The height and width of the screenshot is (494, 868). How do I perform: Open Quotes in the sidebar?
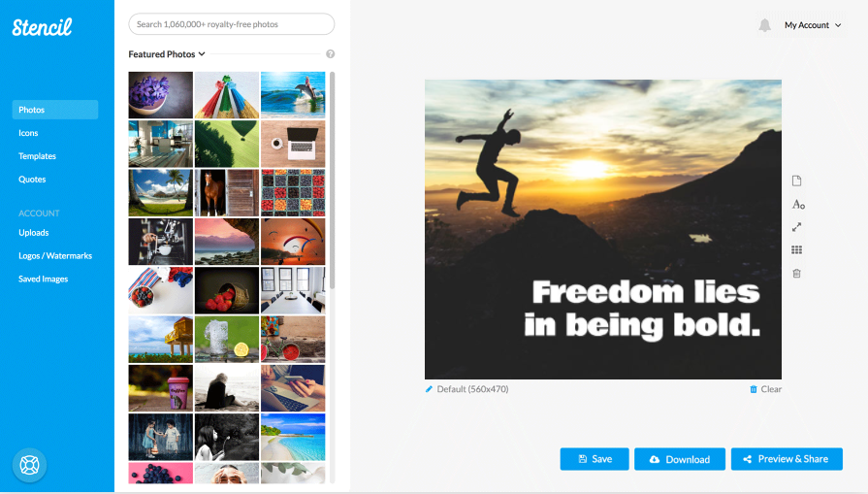coord(32,180)
